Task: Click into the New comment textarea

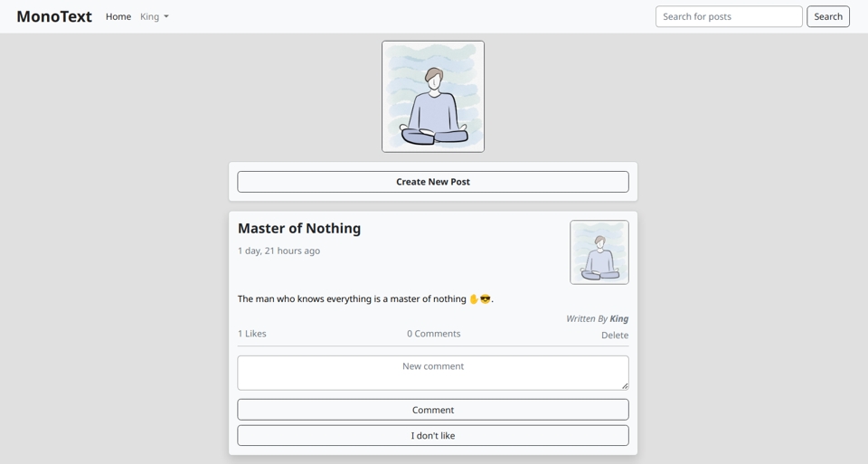Action: click(x=433, y=373)
